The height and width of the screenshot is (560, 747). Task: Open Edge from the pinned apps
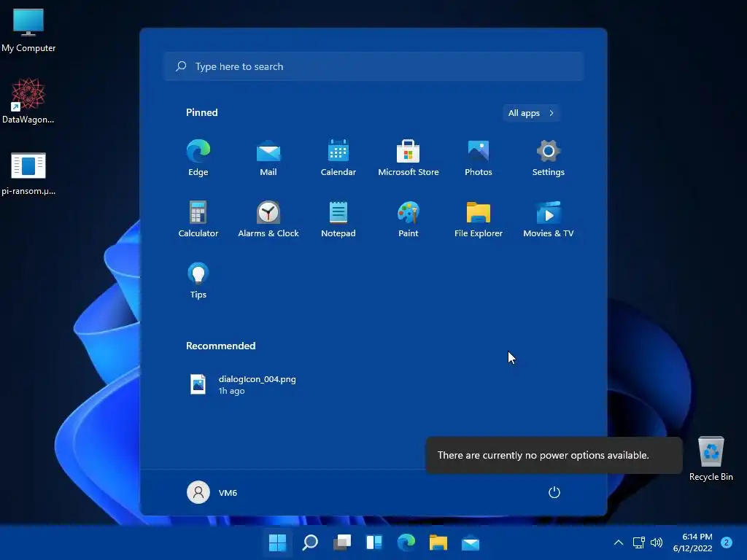(x=198, y=157)
